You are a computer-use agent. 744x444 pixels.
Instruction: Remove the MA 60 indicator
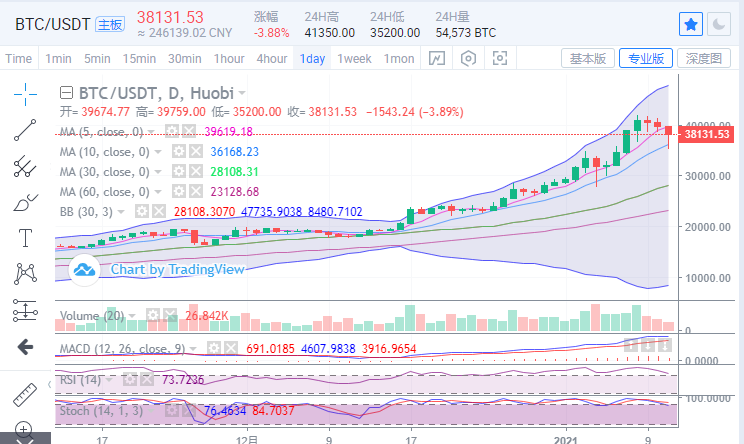click(196, 191)
